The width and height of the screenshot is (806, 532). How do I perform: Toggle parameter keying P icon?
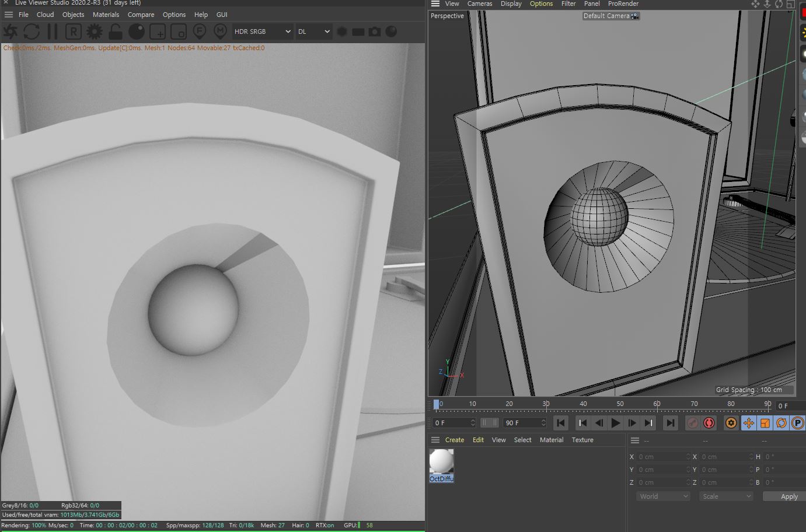click(797, 423)
